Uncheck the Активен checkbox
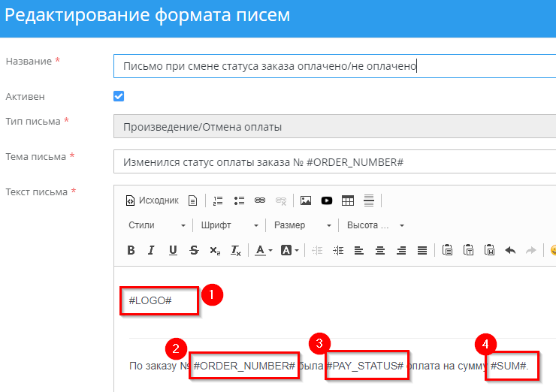The image size is (556, 392). tap(119, 96)
